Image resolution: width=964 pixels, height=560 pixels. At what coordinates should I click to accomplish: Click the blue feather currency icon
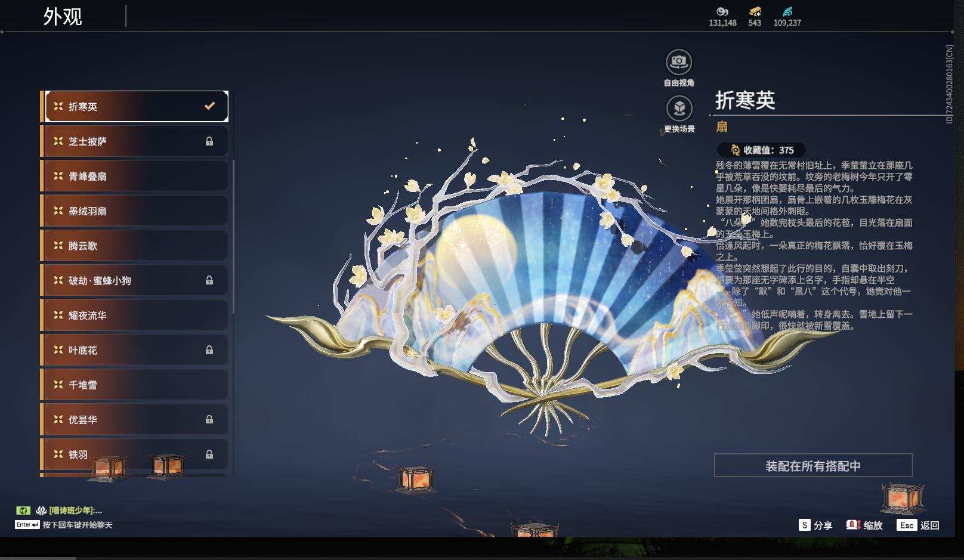coord(787,11)
